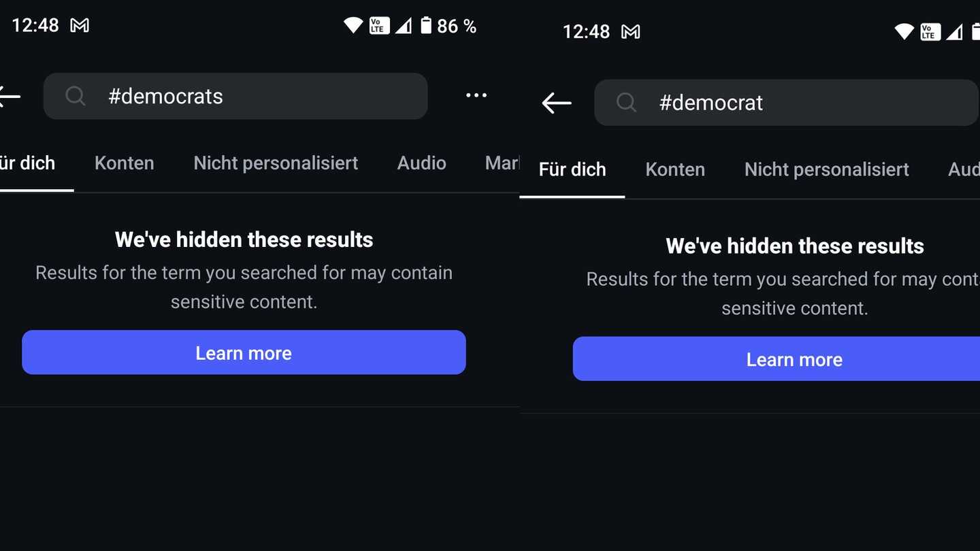The width and height of the screenshot is (980, 551).
Task: Open the Audio tab
Action: coord(421,163)
